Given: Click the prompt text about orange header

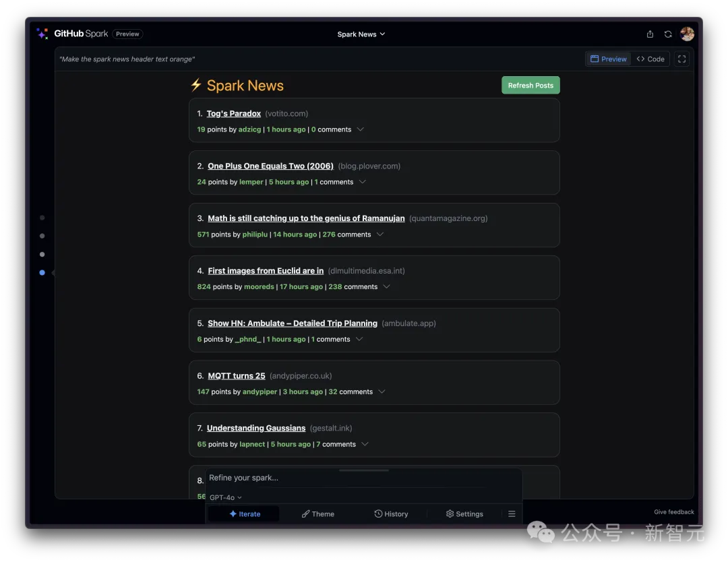Looking at the screenshot, I should click(x=127, y=59).
